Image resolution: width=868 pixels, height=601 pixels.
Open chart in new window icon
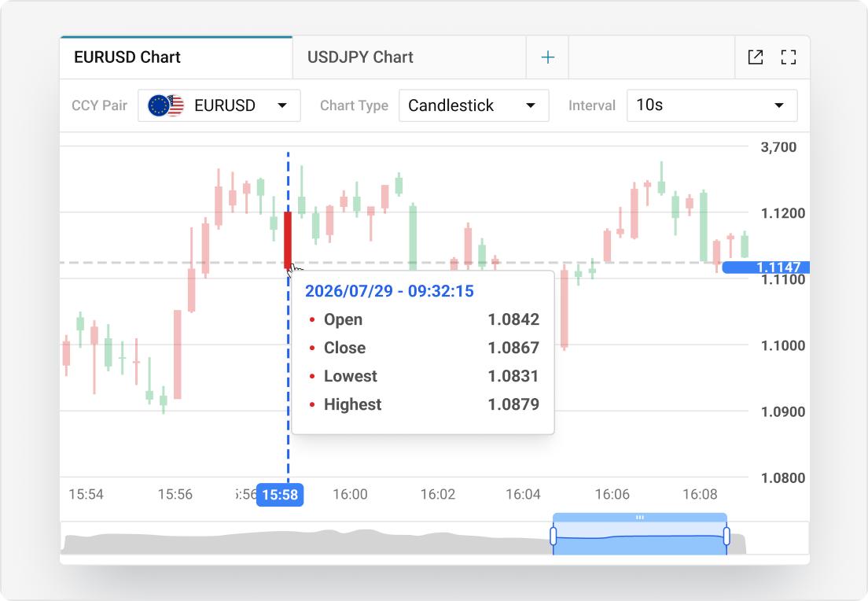click(x=756, y=57)
